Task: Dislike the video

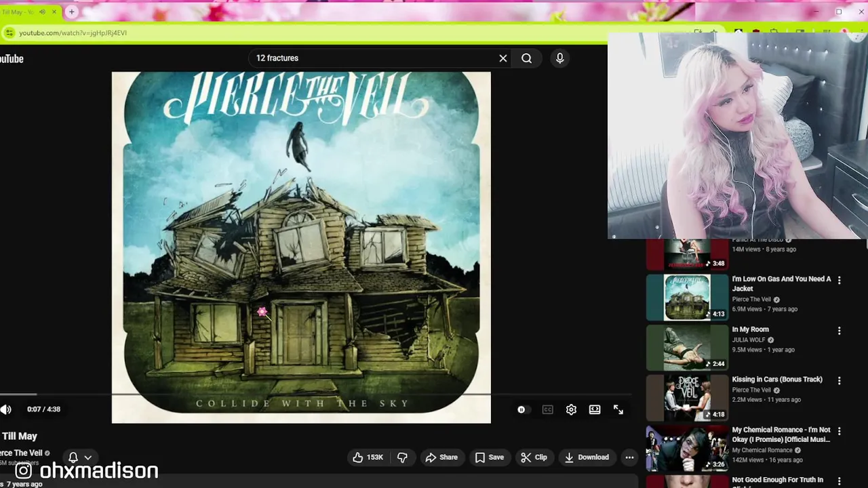Action: pos(402,457)
